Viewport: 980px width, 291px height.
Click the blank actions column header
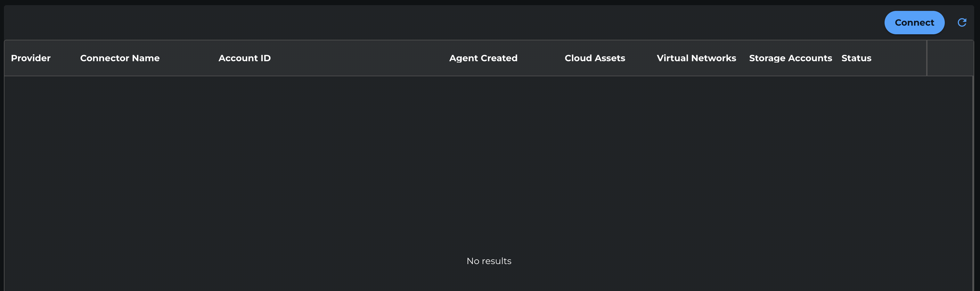point(950,58)
